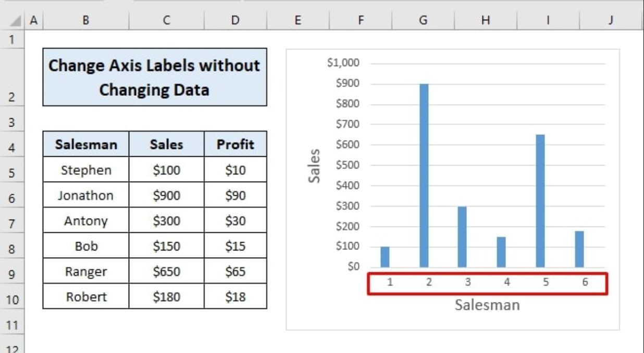This screenshot has width=644, height=353.
Task: Select column G header
Action: click(423, 20)
